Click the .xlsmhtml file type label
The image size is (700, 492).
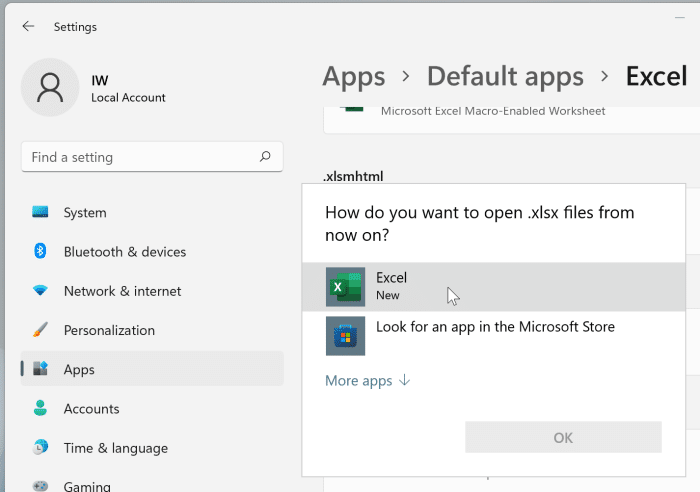(353, 176)
